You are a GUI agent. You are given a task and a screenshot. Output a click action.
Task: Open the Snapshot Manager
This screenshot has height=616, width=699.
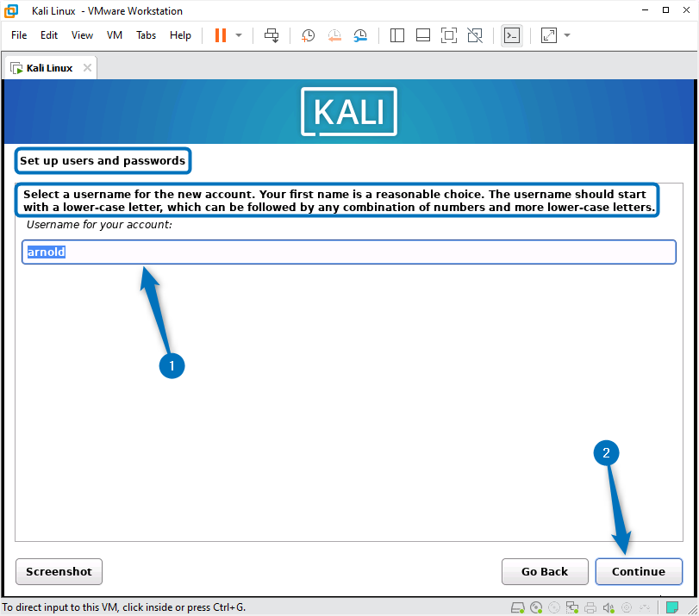click(x=360, y=35)
